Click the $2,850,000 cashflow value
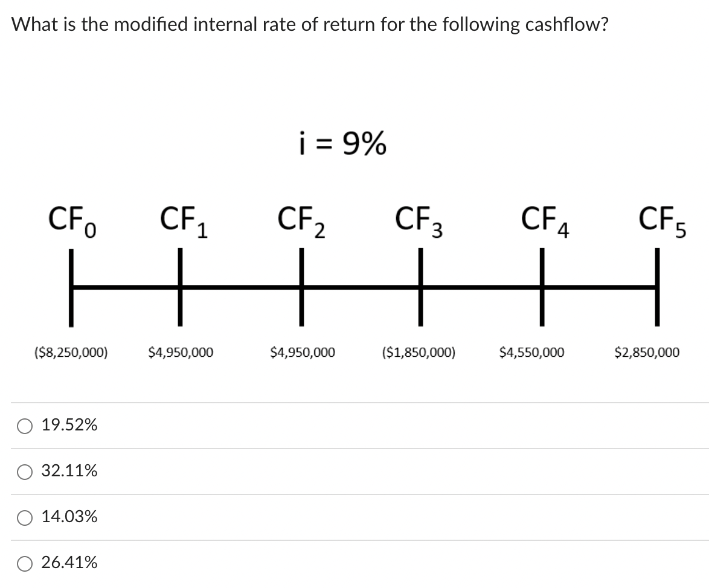Screen dimensions: 709x588 647,353
